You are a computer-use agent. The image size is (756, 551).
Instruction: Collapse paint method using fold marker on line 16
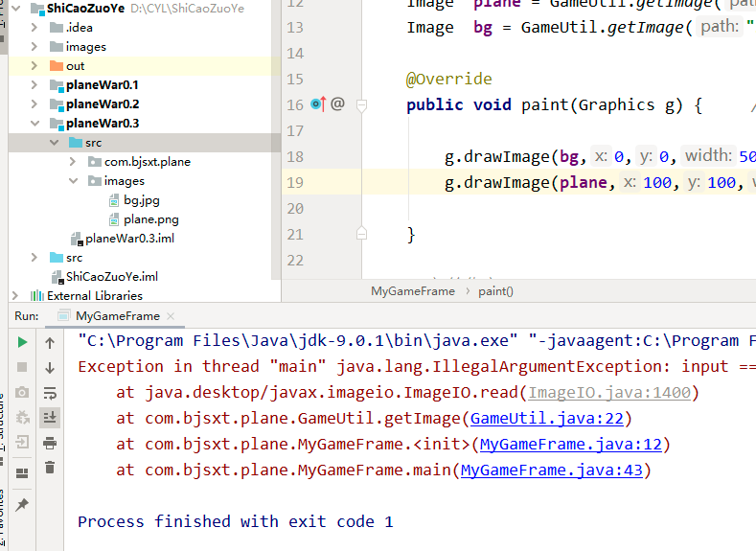point(361,105)
